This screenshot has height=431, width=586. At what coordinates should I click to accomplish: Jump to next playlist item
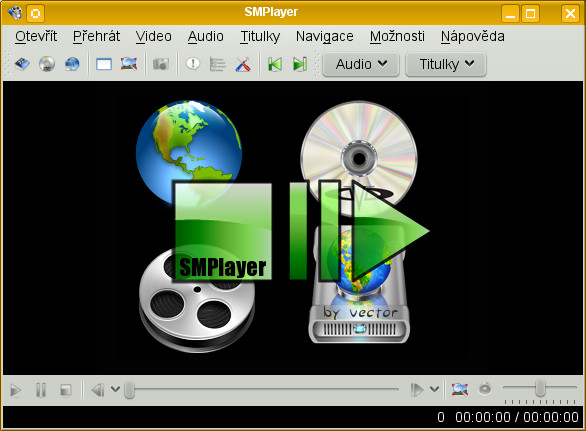(300, 64)
